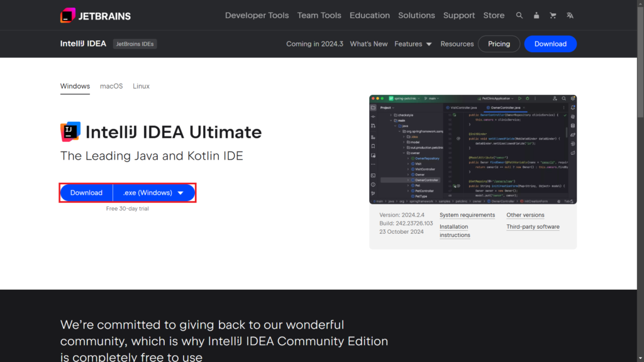Viewport: 644px width, 362px height.
Task: Open the Support menu
Action: [x=458, y=16]
